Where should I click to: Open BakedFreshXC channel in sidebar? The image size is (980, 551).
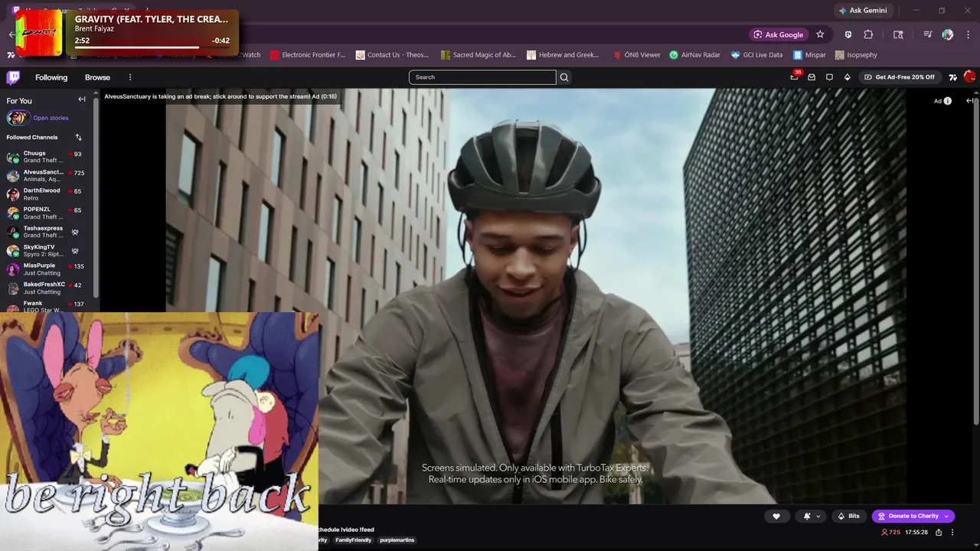point(47,288)
